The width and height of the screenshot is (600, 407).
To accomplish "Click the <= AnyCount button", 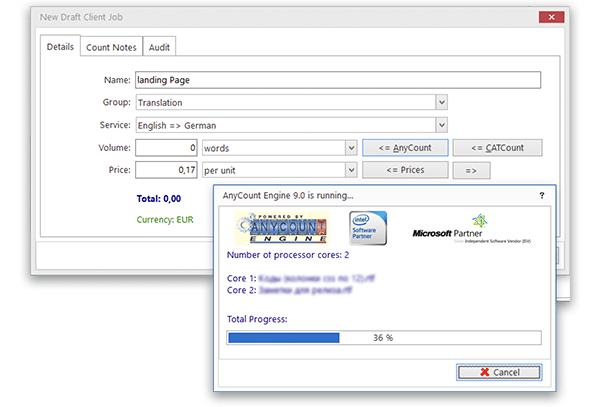I will tap(405, 148).
